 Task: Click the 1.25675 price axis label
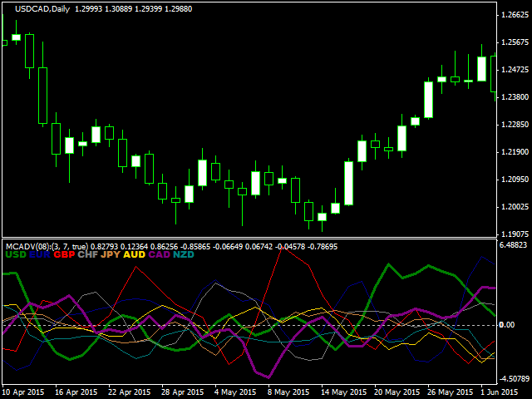pos(515,42)
